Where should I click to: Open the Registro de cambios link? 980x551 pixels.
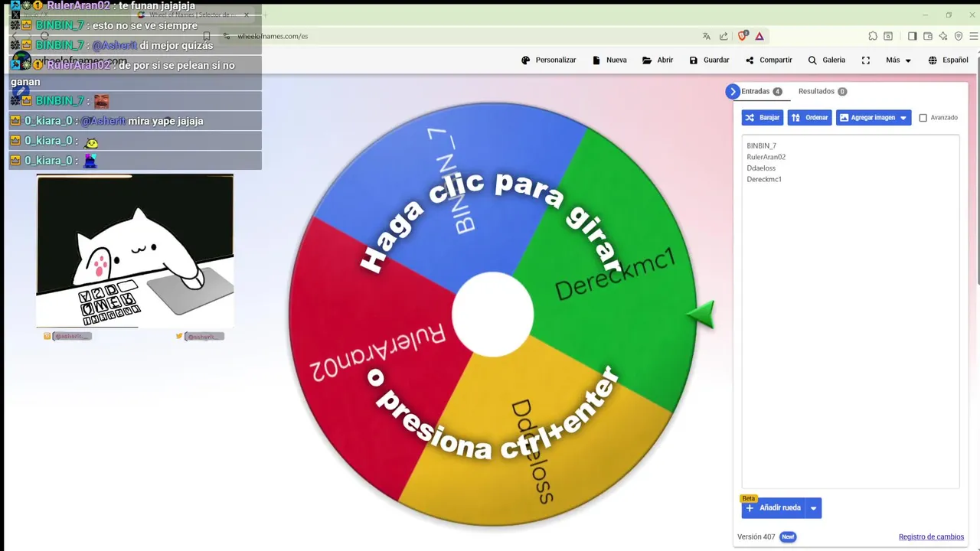(x=931, y=536)
